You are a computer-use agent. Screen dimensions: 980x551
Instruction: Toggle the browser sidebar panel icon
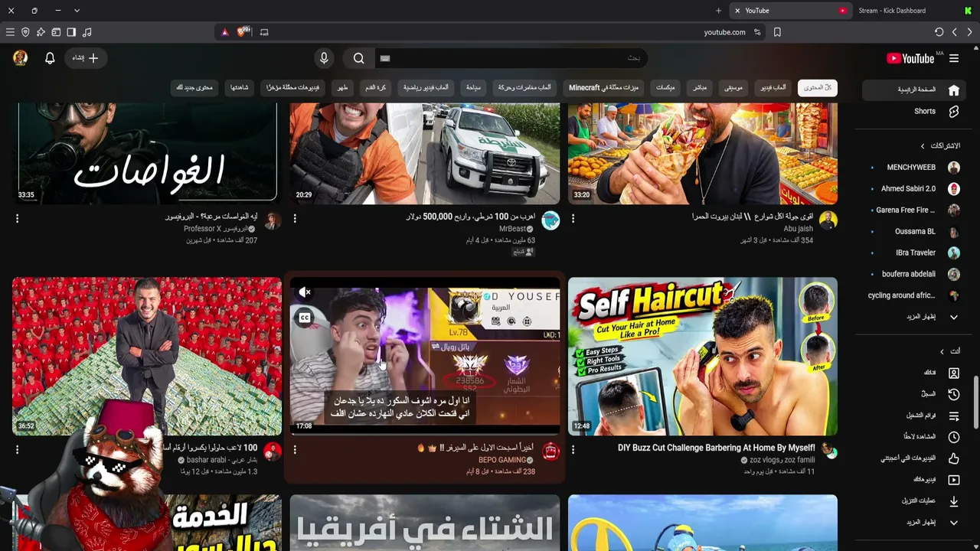(71, 32)
